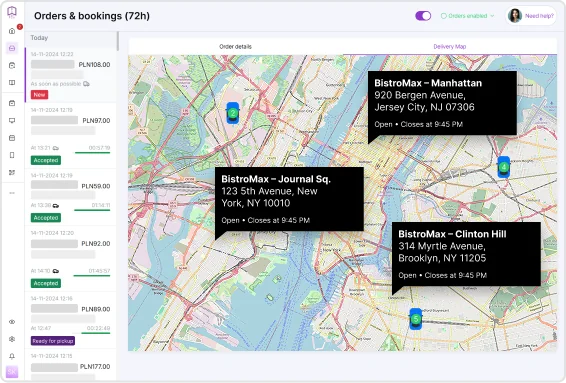Image resolution: width=566 pixels, height=383 pixels.
Task: Click Accepted badge on PLN92.00 order
Action: tap(46, 283)
